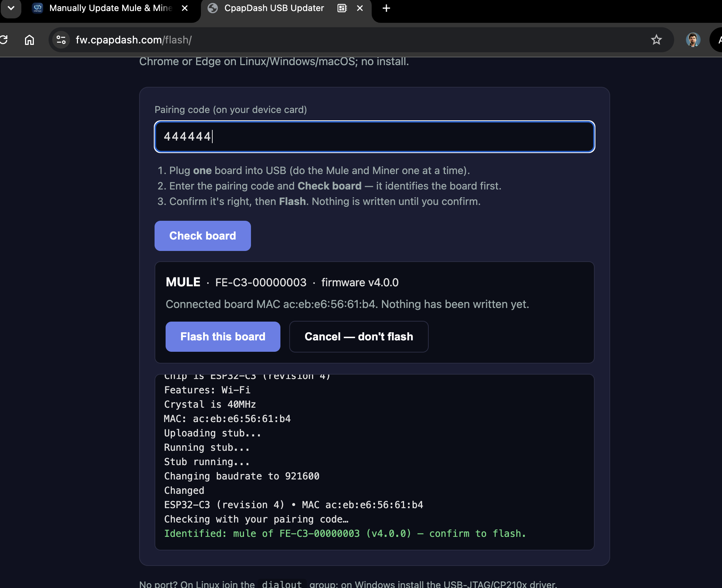Click the log line MAC: ac:eb:e6:56:61:b4
This screenshot has height=588, width=722.
227,419
